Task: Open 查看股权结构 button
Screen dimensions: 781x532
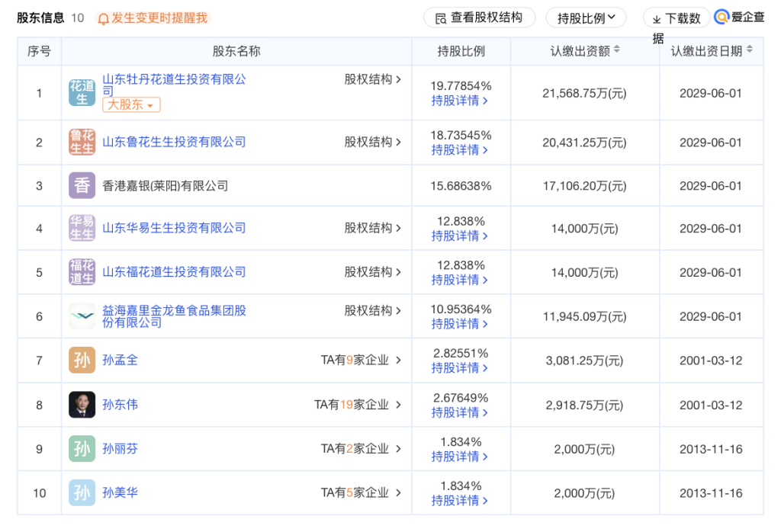Action: [479, 18]
